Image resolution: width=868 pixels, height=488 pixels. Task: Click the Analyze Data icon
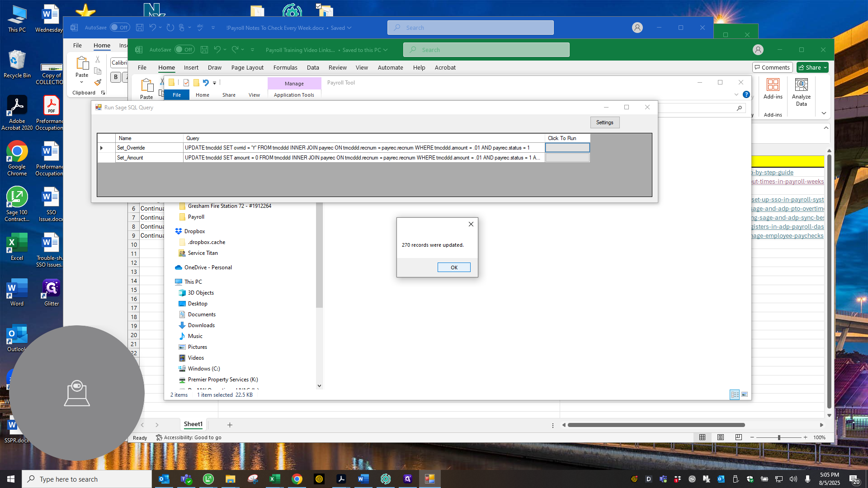coord(801,92)
